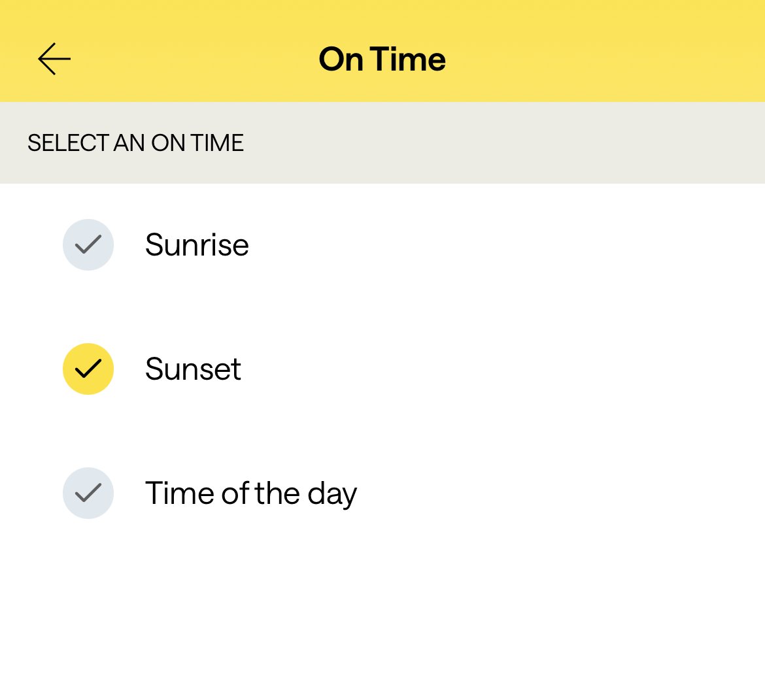
Task: Click the gray checkmark beside Time of the day
Action: click(88, 493)
